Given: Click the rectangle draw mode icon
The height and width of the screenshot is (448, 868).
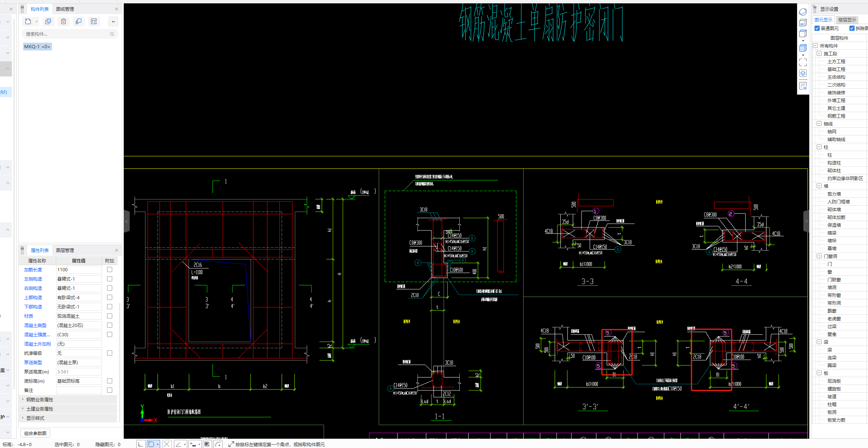Looking at the screenshot, I should pos(151,444).
